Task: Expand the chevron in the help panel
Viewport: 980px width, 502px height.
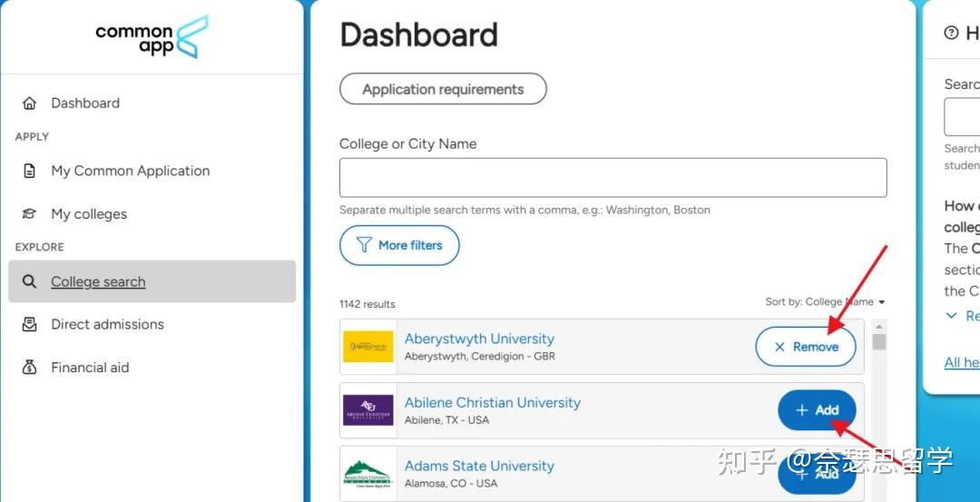Action: [951, 316]
